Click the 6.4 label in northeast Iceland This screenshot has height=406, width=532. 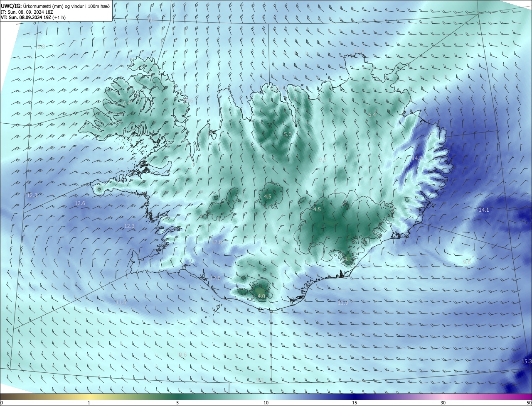372,115
